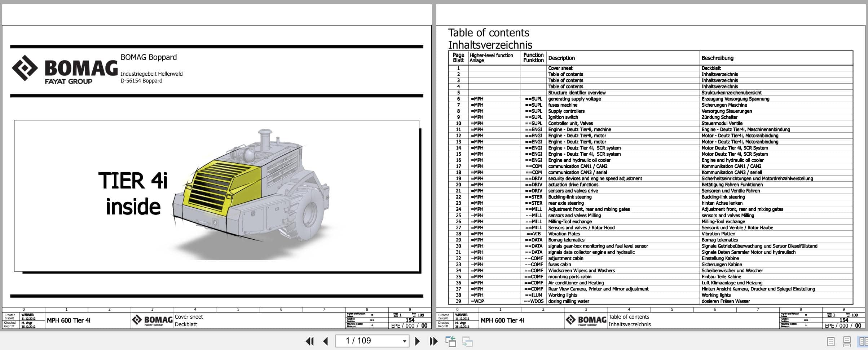Click 'sensors and valves drive' entry
Image resolution: width=868 pixels, height=350 pixels.
pos(573,191)
